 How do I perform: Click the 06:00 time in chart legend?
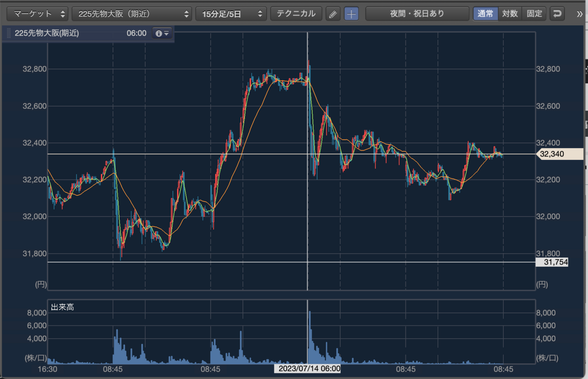(136, 33)
